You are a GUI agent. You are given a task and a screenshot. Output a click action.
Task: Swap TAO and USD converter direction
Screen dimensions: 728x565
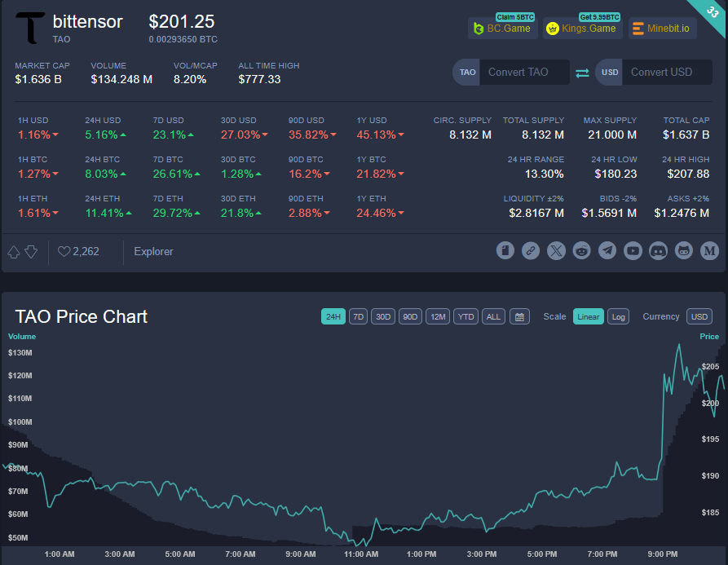582,73
